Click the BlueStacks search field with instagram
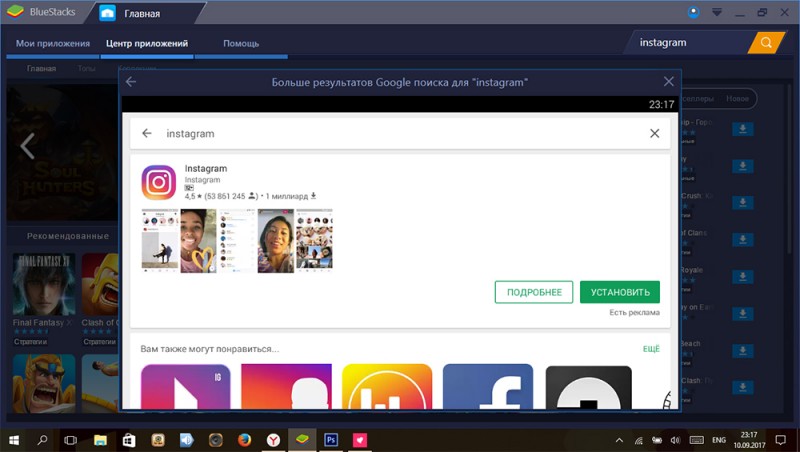This screenshot has height=452, width=800. [686, 43]
